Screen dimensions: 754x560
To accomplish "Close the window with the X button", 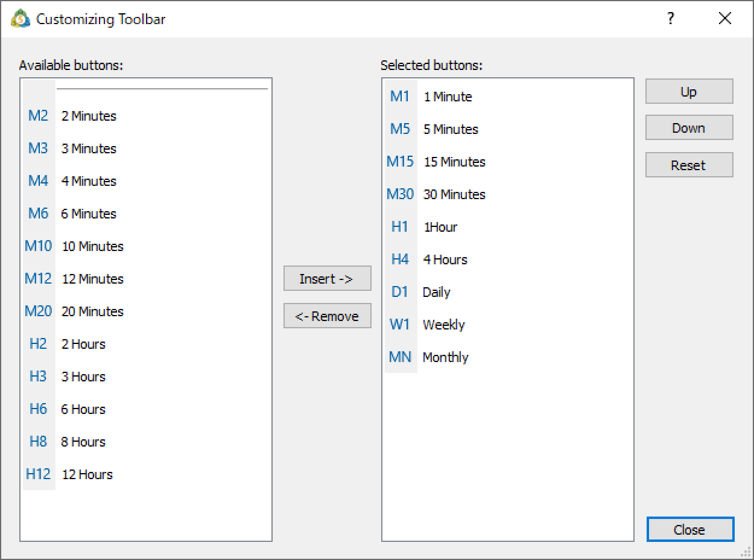I will click(725, 19).
